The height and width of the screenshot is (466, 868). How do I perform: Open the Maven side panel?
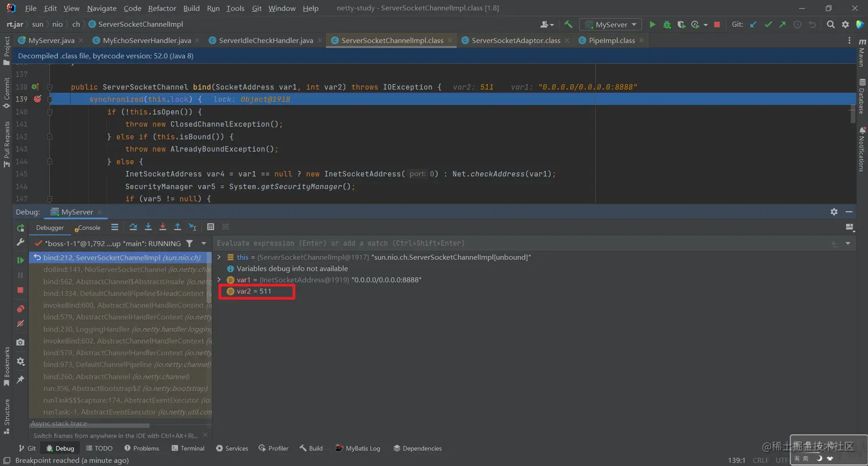pos(862,53)
